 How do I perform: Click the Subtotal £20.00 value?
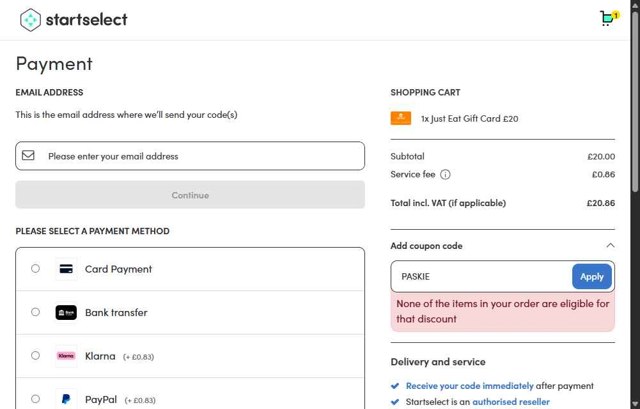click(x=601, y=156)
